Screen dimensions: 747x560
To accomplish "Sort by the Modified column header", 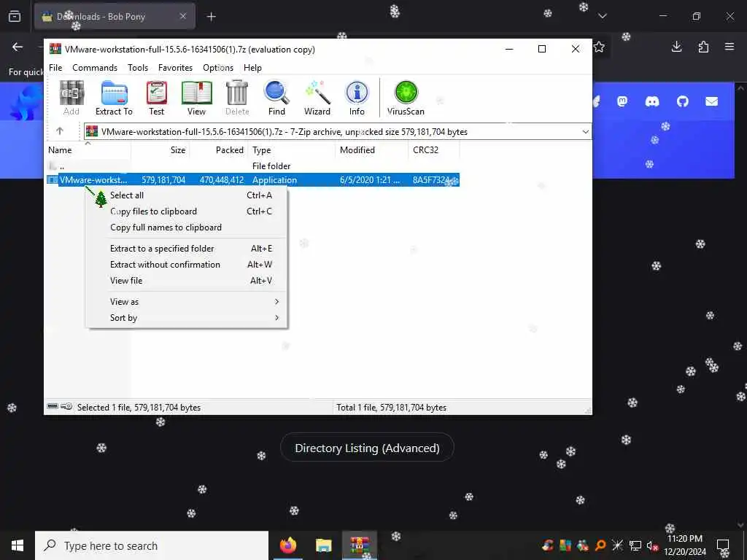I will tap(372, 150).
